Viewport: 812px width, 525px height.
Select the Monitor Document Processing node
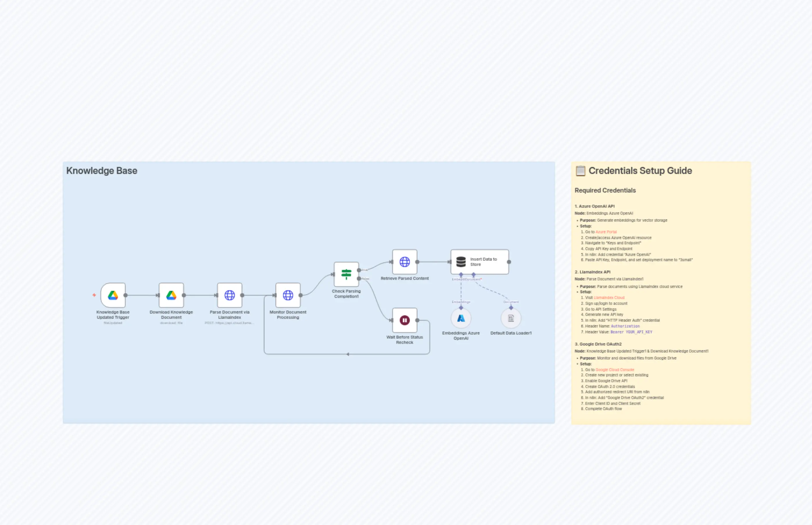tap(288, 295)
